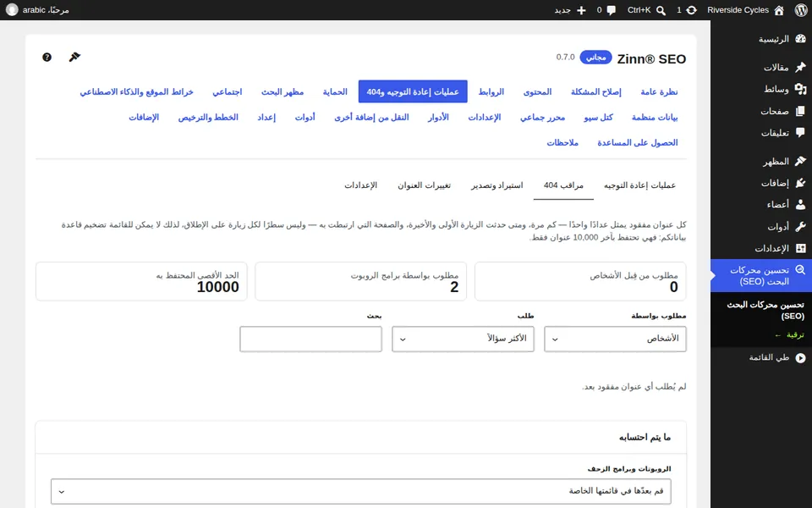Click the تعليقات comment icon in sidebar
Screen dimensions: 812x508
tap(801, 133)
